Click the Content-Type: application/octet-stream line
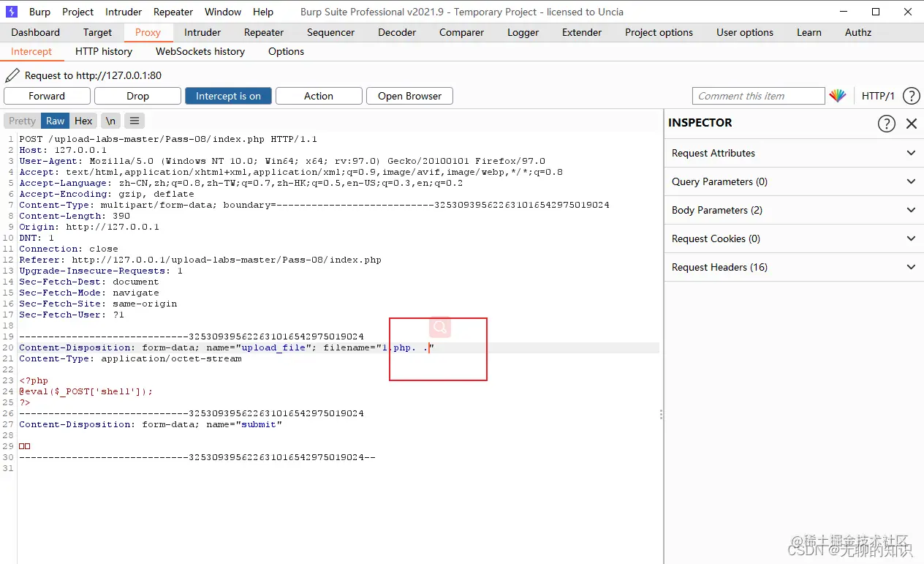Image resolution: width=924 pixels, height=564 pixels. pos(130,358)
